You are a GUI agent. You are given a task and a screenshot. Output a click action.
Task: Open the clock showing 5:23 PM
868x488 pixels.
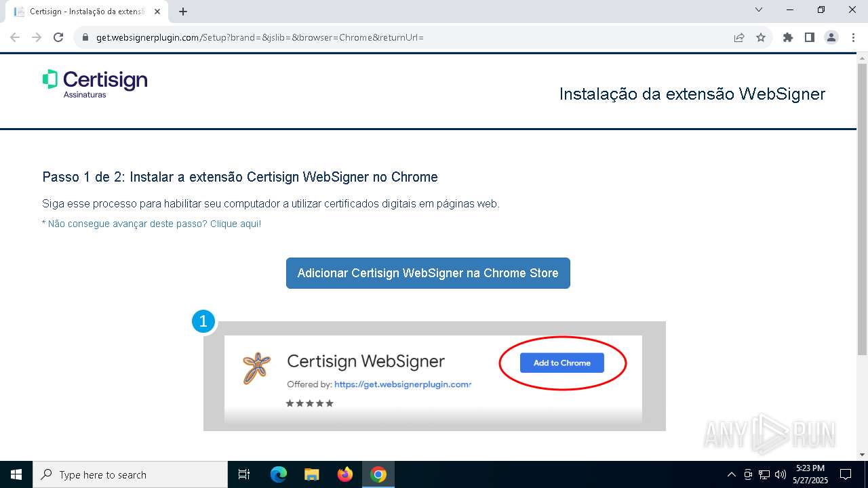[810, 474]
